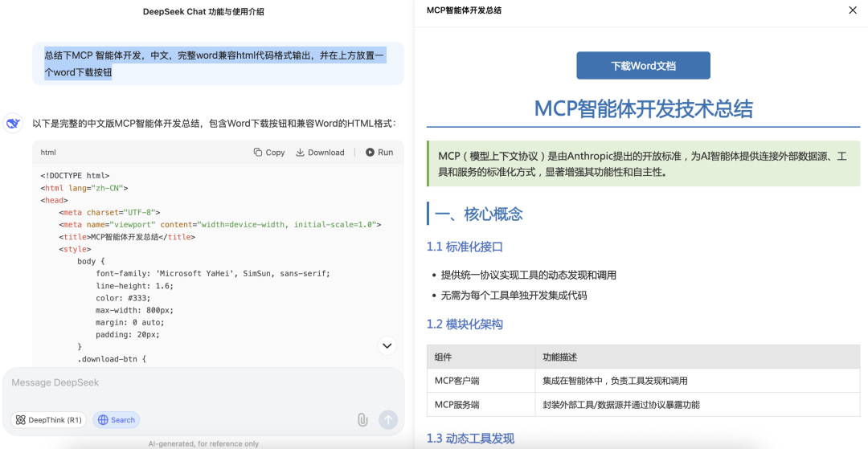The image size is (868, 449).
Task: Click the meta viewport code line
Action: (220, 225)
